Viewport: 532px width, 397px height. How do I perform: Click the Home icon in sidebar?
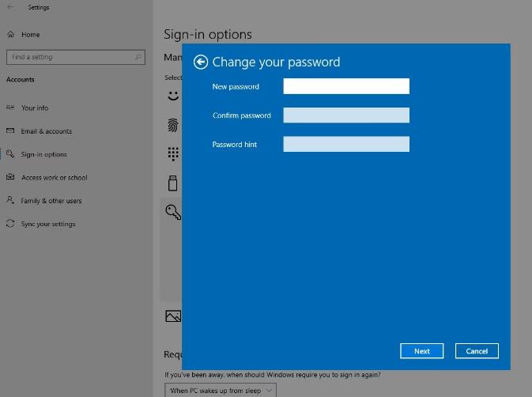point(11,34)
